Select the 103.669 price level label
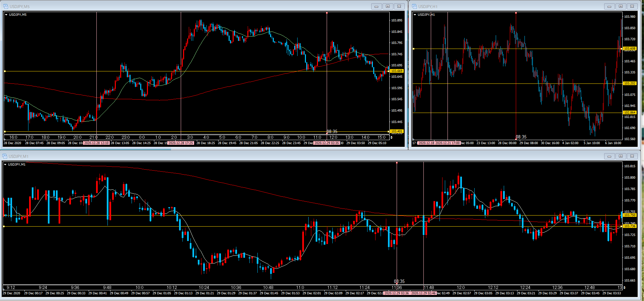Image resolution: width=644 pixels, height=301 pixels. (397, 71)
